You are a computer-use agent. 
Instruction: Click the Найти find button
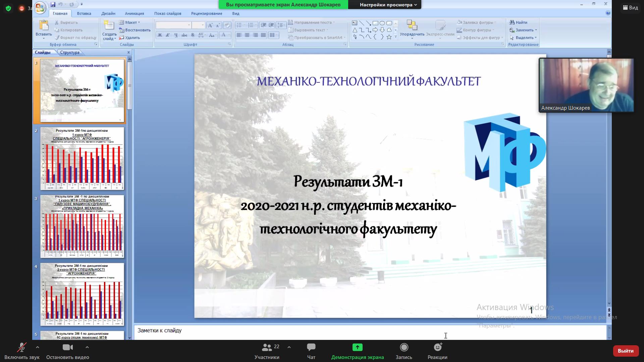[x=519, y=22]
